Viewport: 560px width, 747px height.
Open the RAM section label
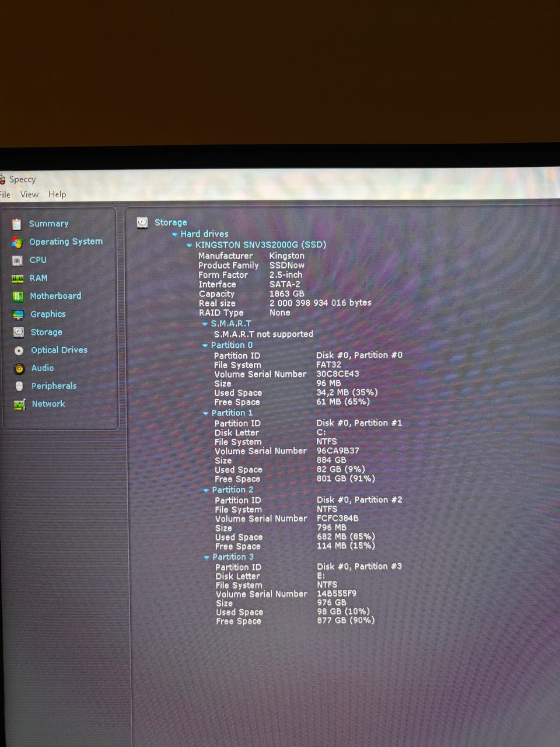click(x=38, y=278)
